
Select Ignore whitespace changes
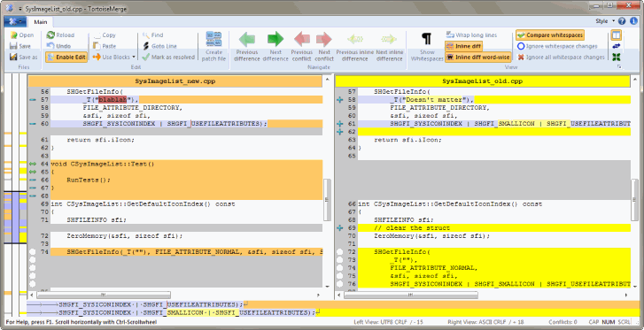[x=557, y=46]
